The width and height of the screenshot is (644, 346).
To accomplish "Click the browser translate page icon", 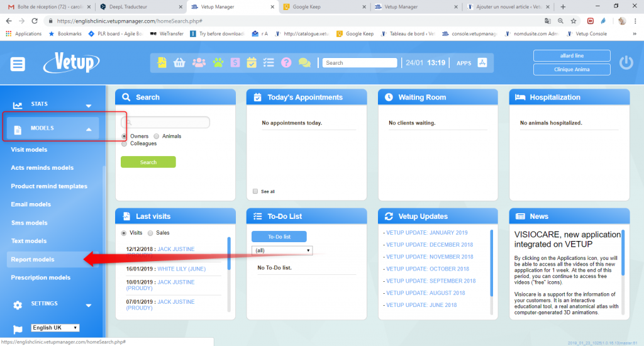I will (548, 21).
